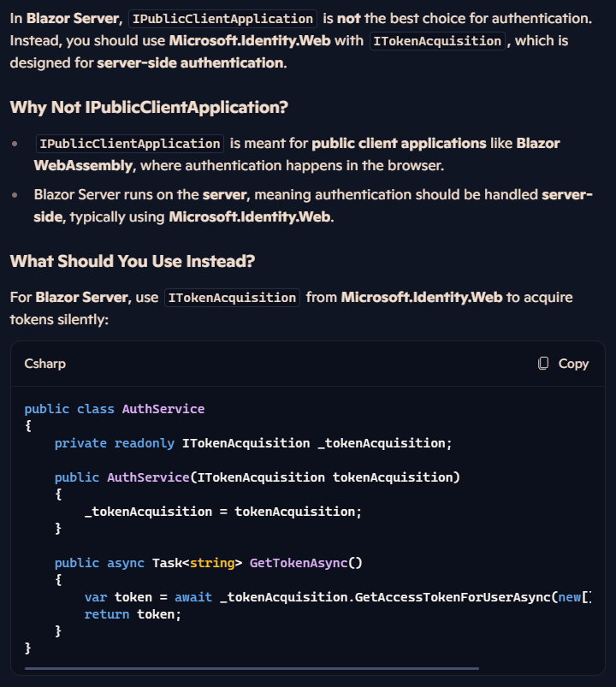This screenshot has height=687, width=616.
Task: Click the IPublicClientApplication chip in the bullet list
Action: tap(129, 143)
